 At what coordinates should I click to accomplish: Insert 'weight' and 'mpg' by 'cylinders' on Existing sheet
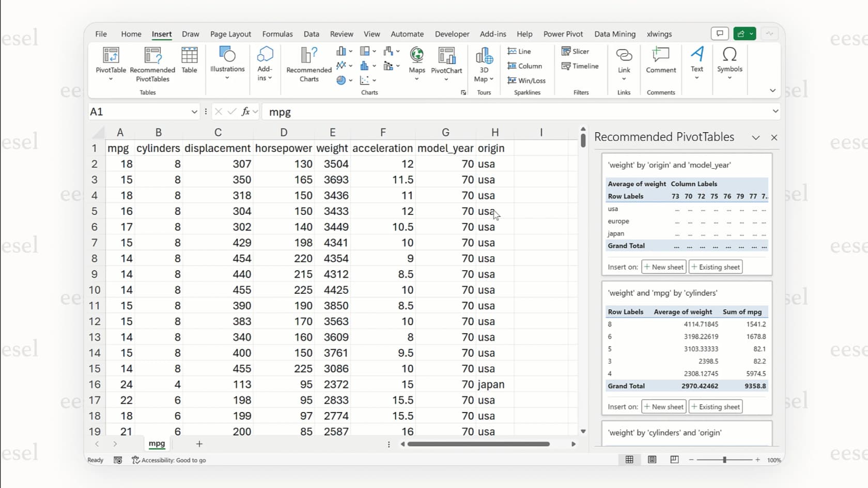716,406
